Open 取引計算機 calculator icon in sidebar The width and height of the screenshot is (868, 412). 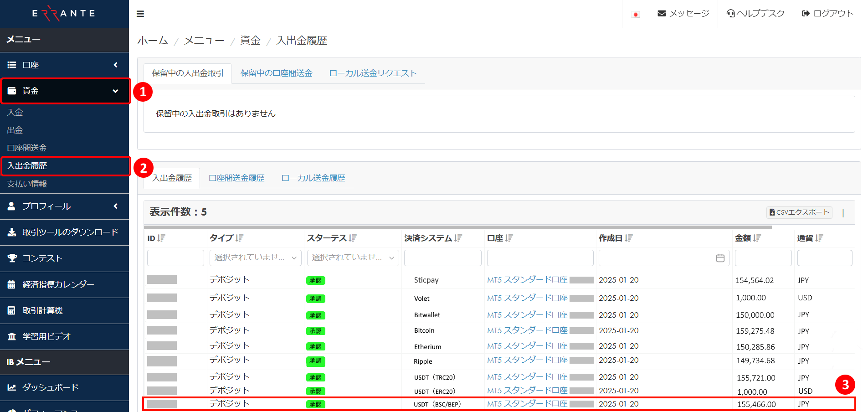[x=11, y=310]
